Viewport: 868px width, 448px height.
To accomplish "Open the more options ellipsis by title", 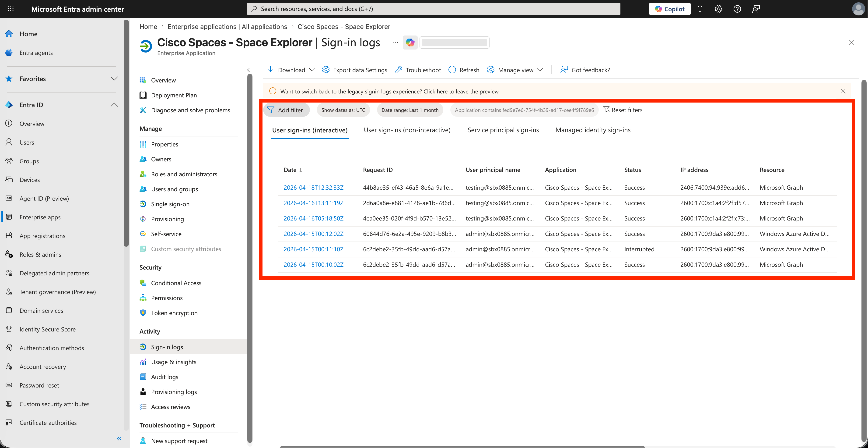I will (395, 43).
